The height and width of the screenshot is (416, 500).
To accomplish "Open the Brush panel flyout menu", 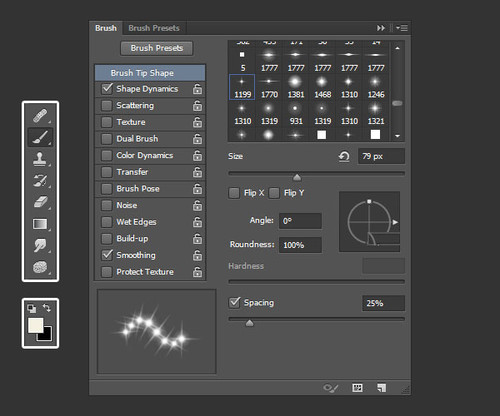I will (x=402, y=28).
